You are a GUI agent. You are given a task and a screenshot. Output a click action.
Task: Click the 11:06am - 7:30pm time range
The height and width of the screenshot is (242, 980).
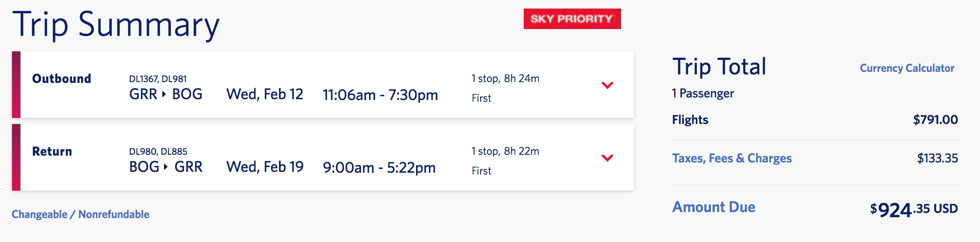[x=380, y=95]
